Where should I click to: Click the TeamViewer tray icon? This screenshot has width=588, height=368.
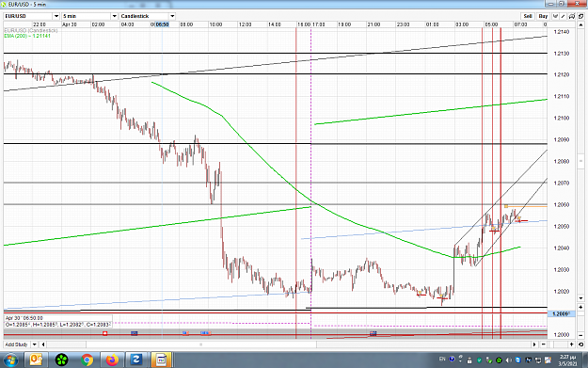(x=518, y=360)
